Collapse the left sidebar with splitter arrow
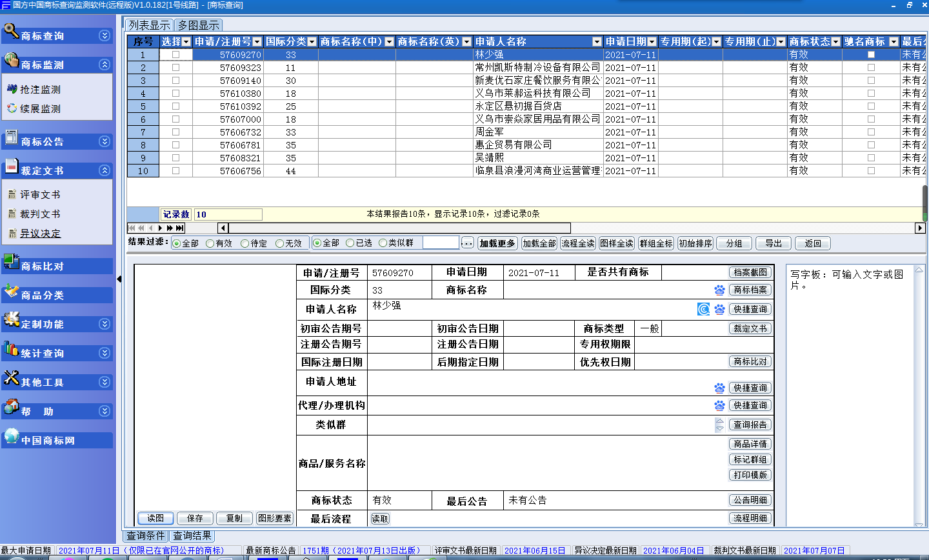 coord(119,279)
